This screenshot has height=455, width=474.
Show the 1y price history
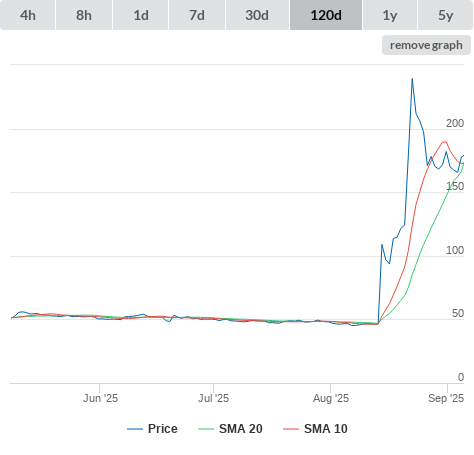[390, 15]
